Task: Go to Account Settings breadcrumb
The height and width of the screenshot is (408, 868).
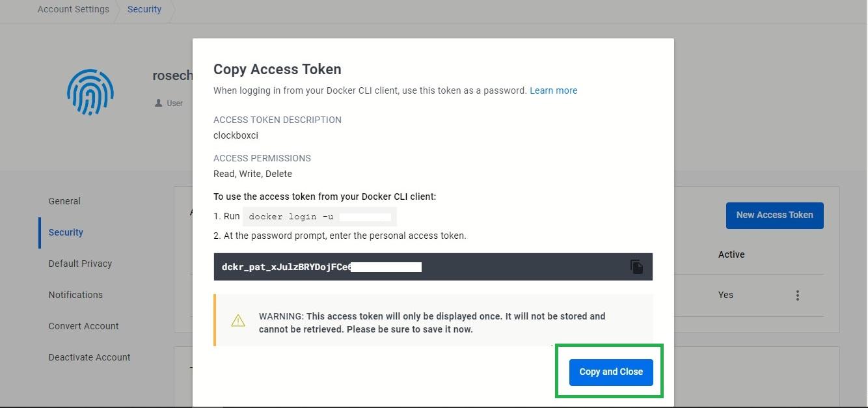Action: click(x=74, y=10)
